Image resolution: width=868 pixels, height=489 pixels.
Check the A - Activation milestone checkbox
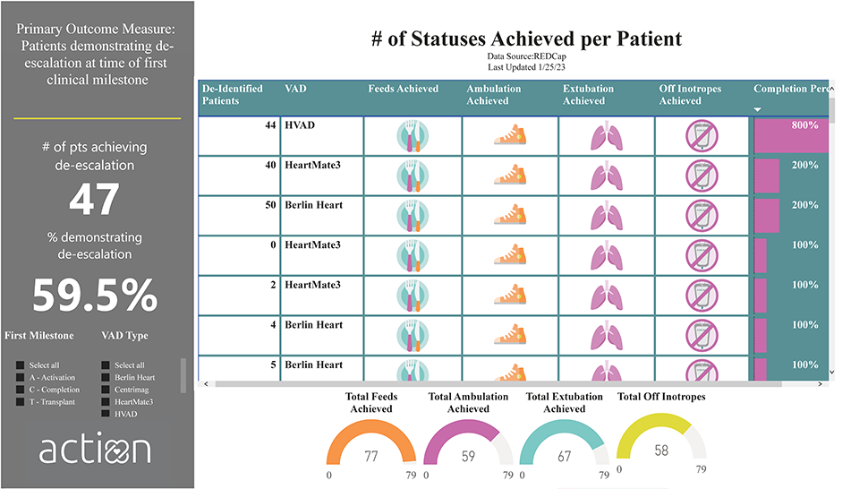click(21, 377)
